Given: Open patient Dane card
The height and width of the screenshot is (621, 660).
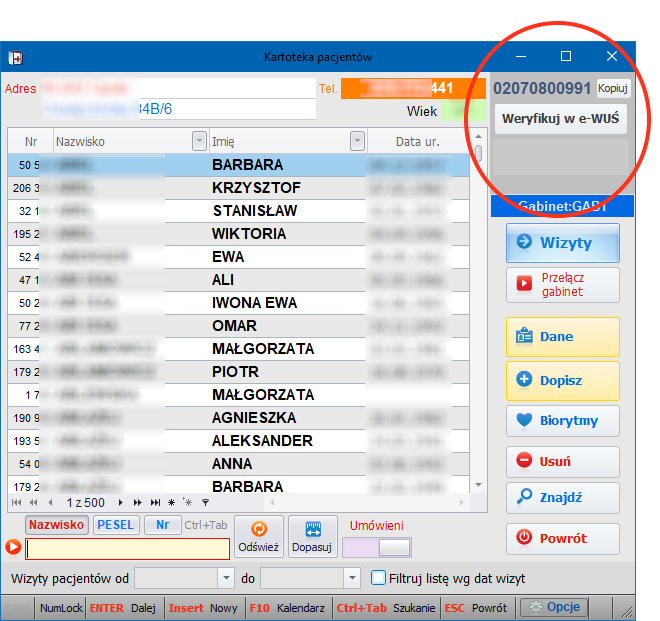Looking at the screenshot, I should pos(562,337).
